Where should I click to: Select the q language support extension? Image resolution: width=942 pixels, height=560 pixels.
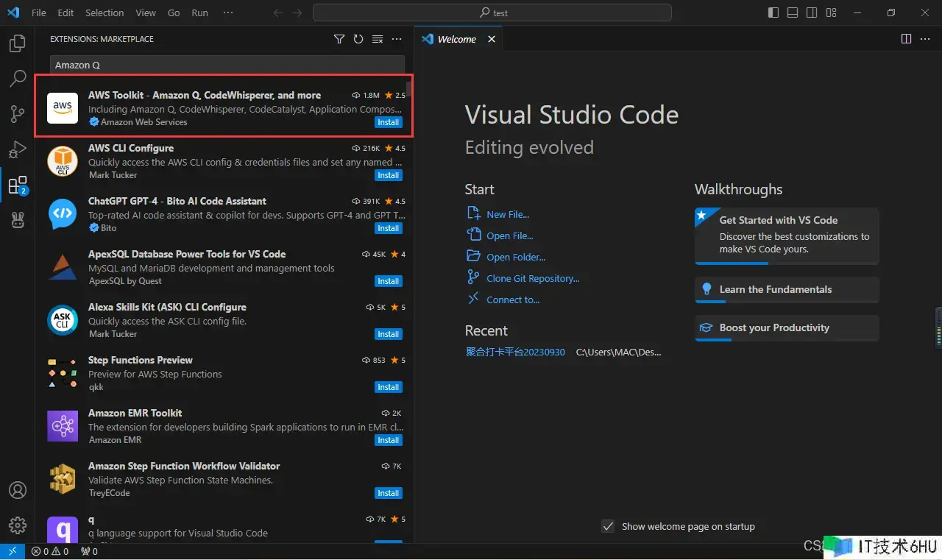224,528
